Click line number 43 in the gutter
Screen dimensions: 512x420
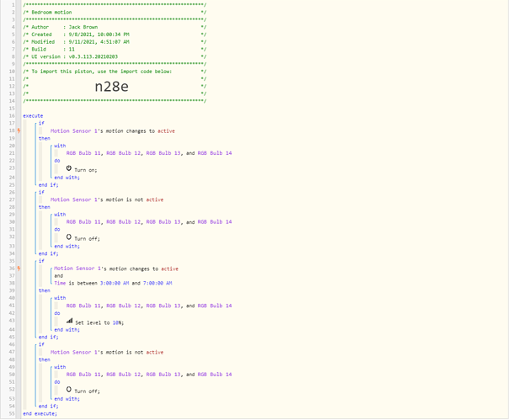pyautogui.click(x=12, y=321)
